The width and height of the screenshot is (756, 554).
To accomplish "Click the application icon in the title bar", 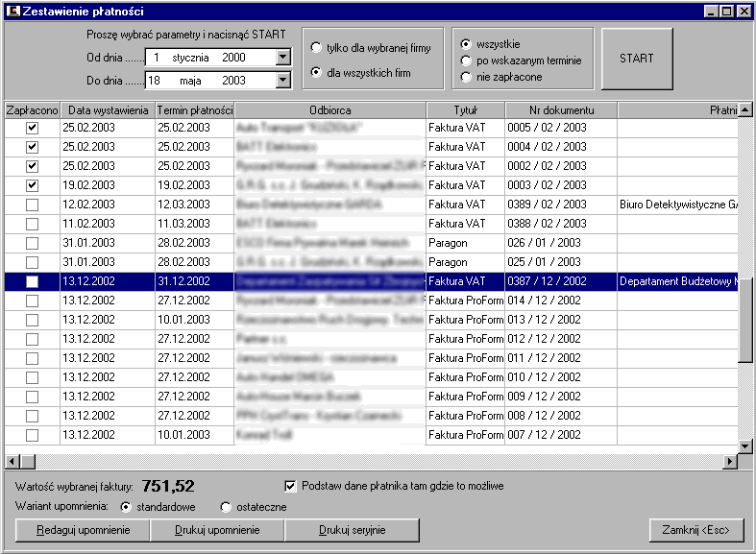I will tap(13, 11).
